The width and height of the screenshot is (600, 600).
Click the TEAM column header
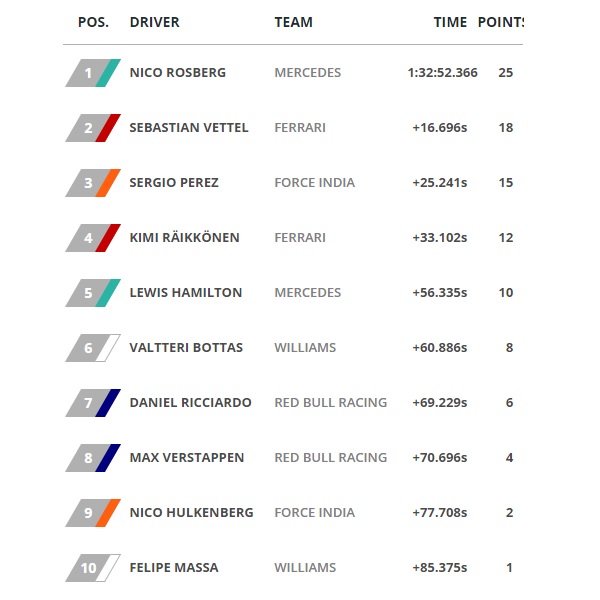click(x=293, y=22)
